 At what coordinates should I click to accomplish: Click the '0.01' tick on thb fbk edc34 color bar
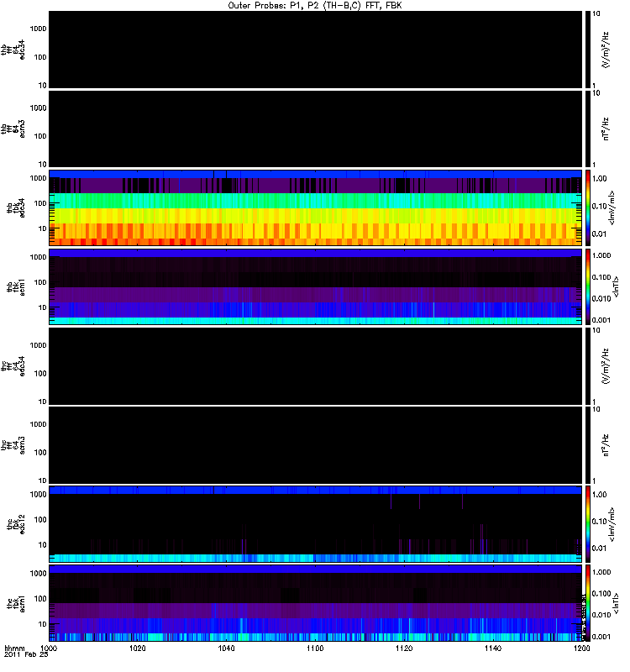(x=599, y=234)
